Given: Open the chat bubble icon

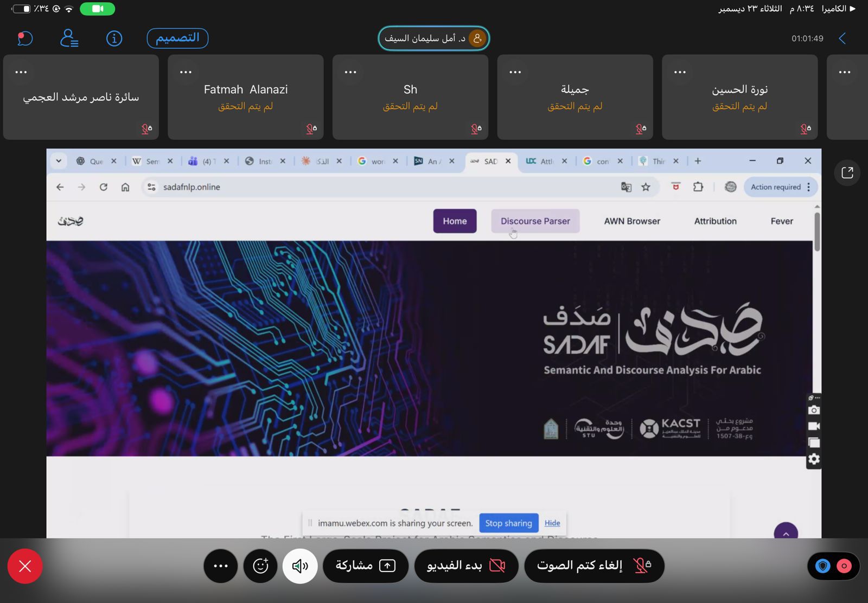Looking at the screenshot, I should pyautogui.click(x=25, y=39).
